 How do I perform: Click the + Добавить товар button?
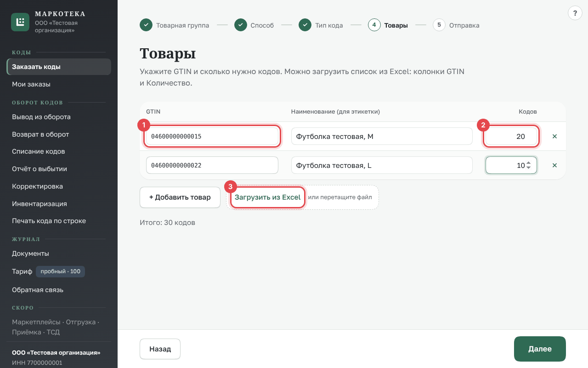tap(180, 197)
